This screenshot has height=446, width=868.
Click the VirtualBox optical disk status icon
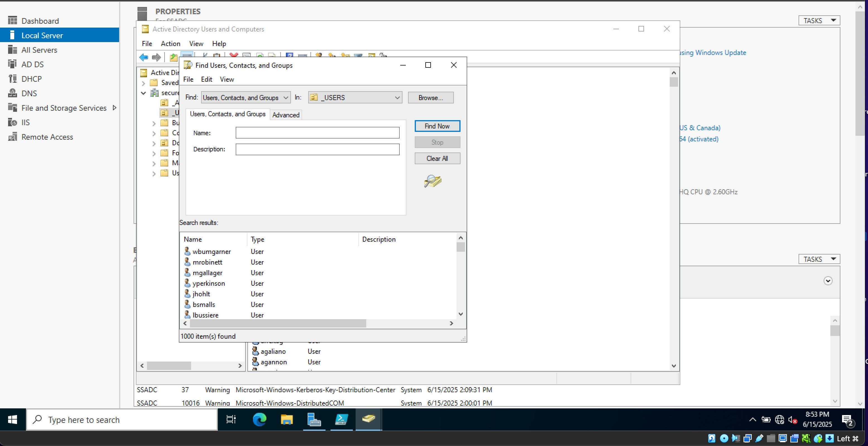pos(724,438)
